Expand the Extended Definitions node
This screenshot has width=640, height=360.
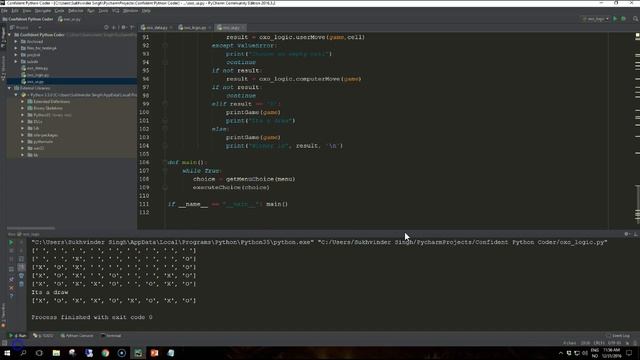pos(22,102)
